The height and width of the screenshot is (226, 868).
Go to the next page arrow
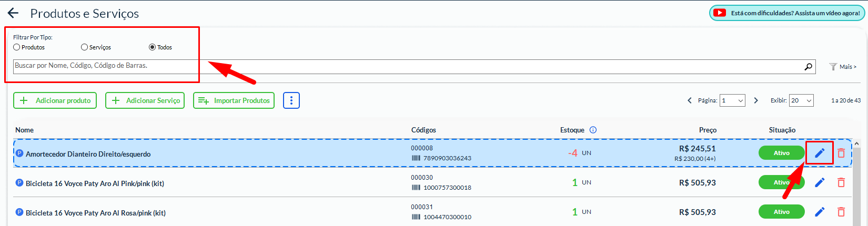pyautogui.click(x=756, y=100)
